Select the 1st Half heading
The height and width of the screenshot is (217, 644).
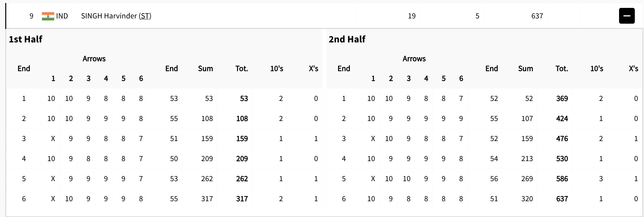click(x=26, y=39)
